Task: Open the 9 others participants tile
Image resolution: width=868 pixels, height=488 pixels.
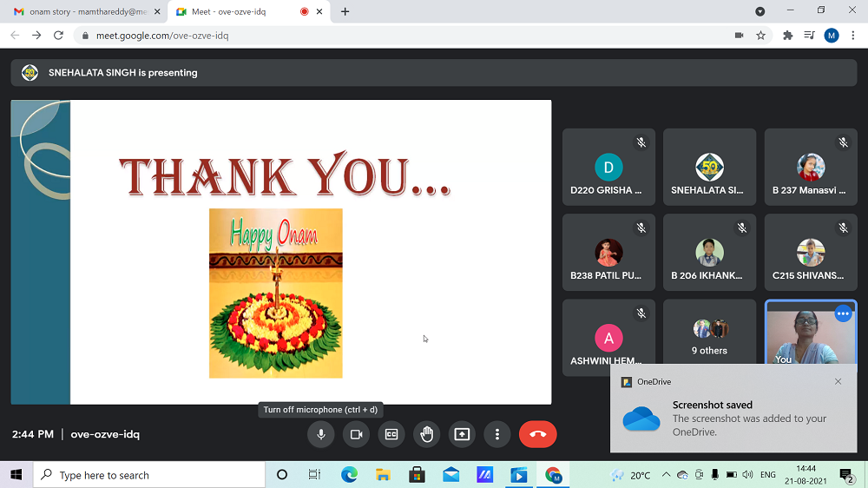Action: pos(709,338)
